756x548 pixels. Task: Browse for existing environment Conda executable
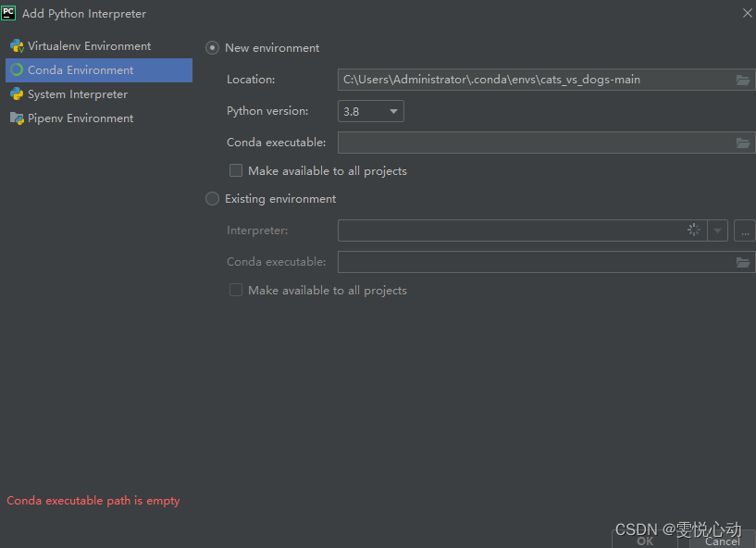tap(743, 262)
